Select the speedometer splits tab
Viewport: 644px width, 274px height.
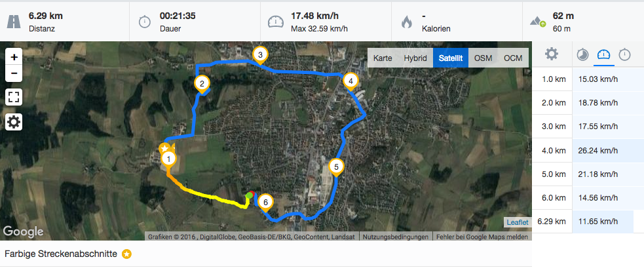tap(604, 54)
